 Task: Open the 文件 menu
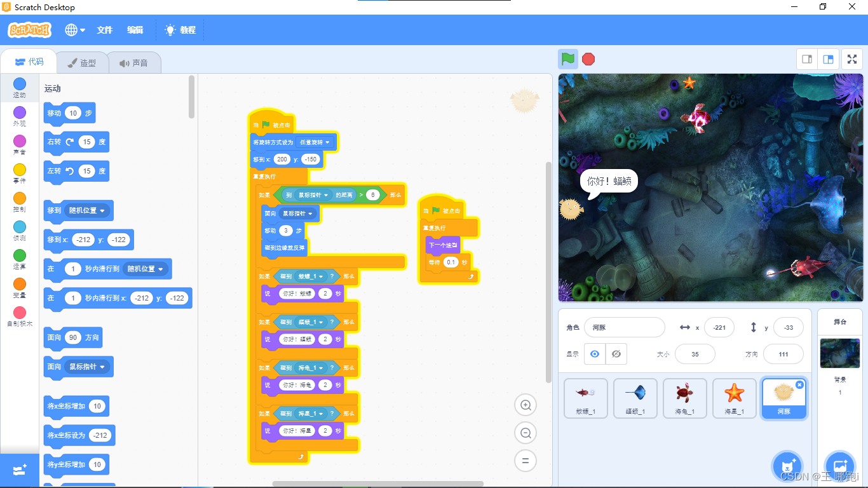point(105,30)
